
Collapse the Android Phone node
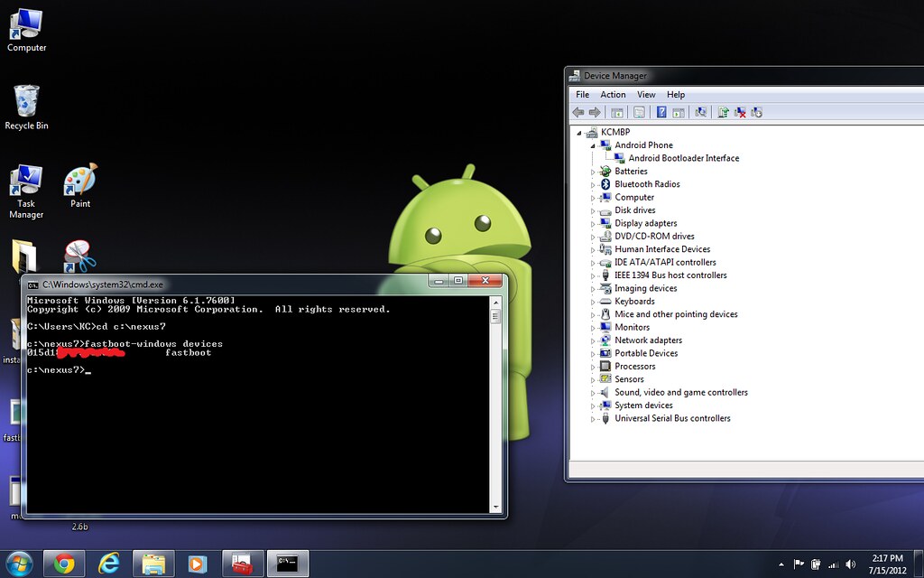point(593,145)
